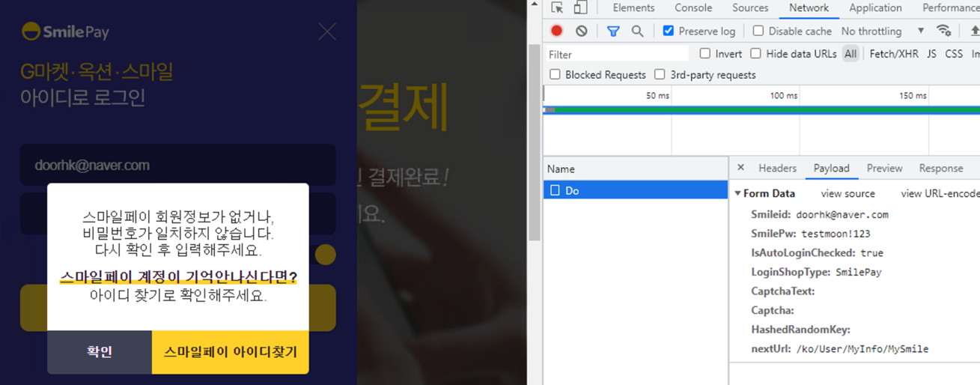This screenshot has height=385, width=980.
Task: Click the SmilePw value testmoon!123
Action: point(836,234)
